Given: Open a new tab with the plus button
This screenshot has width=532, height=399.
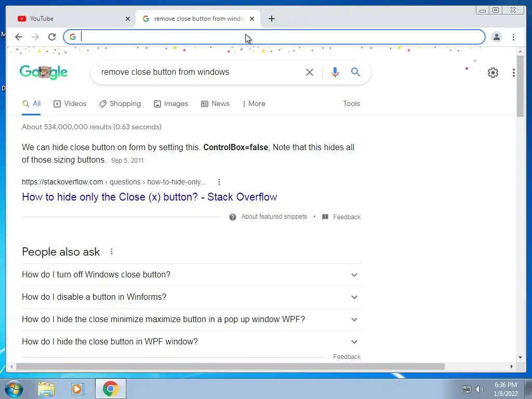Looking at the screenshot, I should pos(271,19).
